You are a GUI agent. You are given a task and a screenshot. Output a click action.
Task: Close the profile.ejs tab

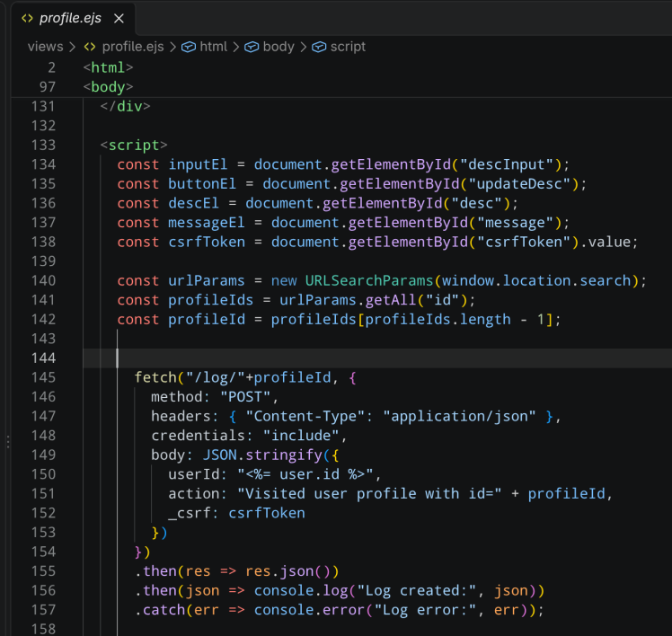pyautogui.click(x=119, y=19)
